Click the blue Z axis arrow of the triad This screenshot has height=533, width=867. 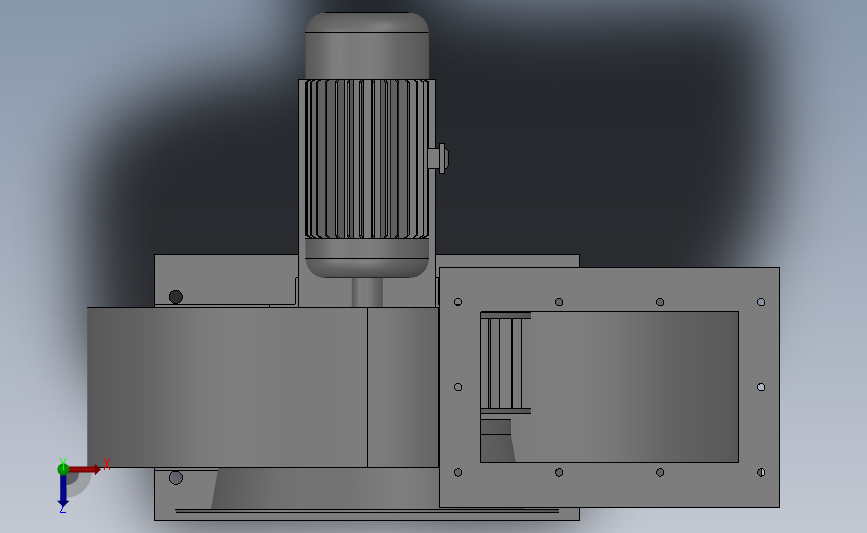(x=63, y=491)
